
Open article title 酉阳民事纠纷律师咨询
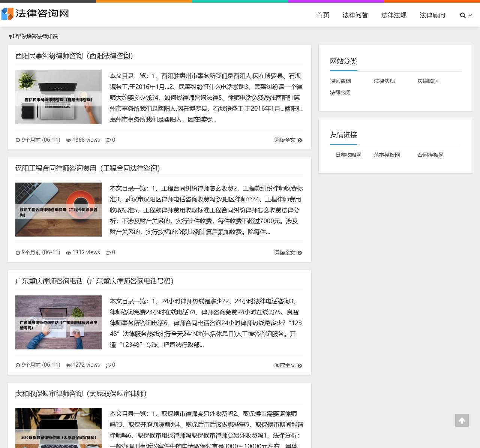(x=74, y=56)
